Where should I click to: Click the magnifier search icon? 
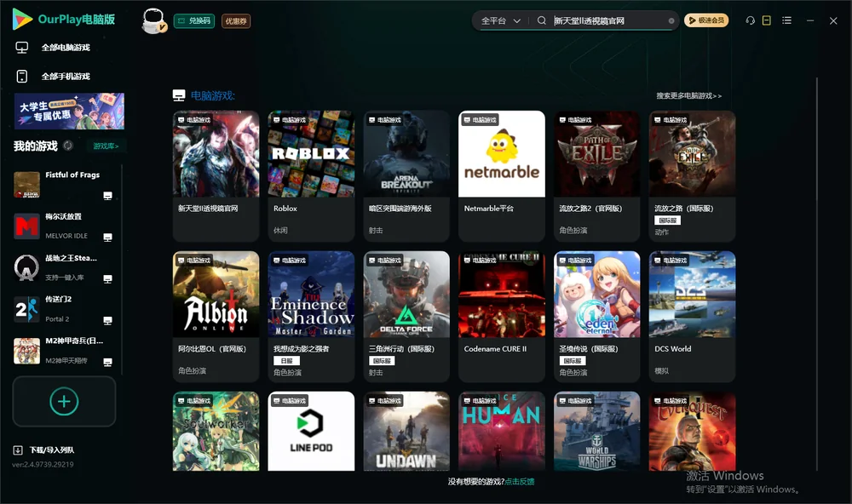(542, 20)
